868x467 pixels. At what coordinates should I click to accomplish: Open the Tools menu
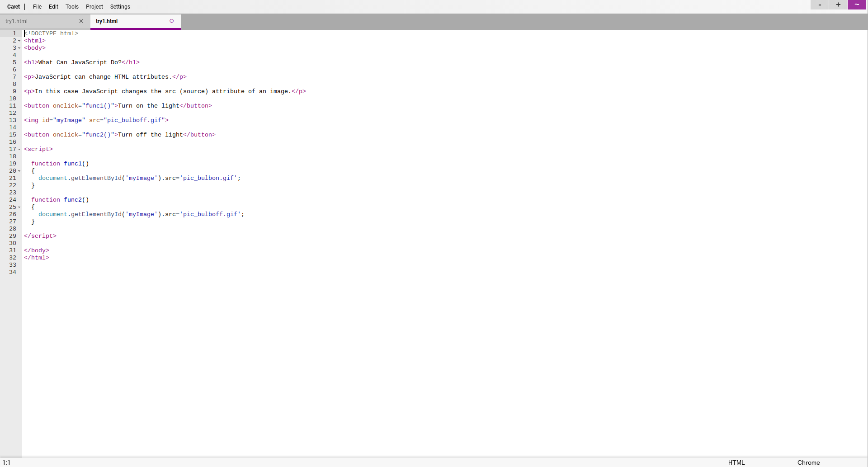72,7
